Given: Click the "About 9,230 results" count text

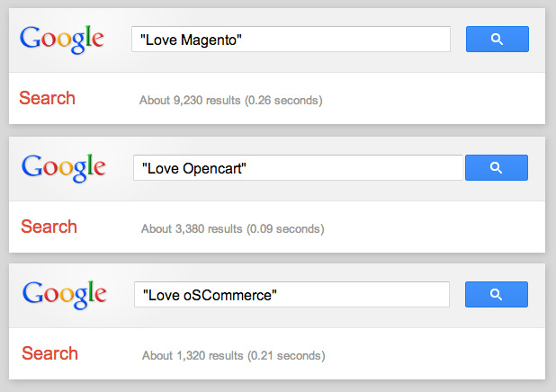Looking at the screenshot, I should pos(190,100).
